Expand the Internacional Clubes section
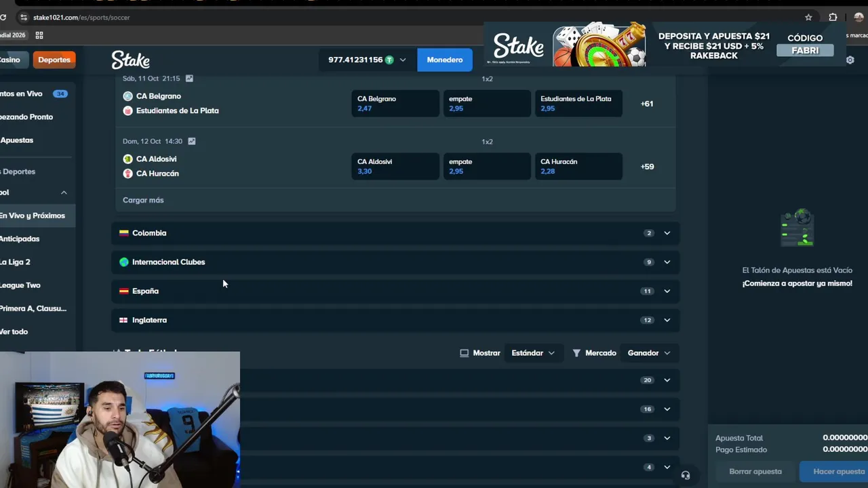This screenshot has width=868, height=488. point(395,262)
